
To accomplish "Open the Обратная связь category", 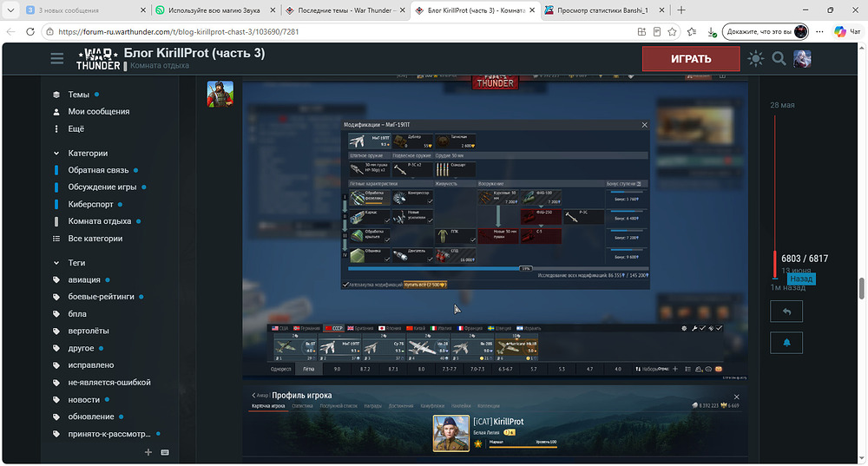I will pyautogui.click(x=98, y=170).
